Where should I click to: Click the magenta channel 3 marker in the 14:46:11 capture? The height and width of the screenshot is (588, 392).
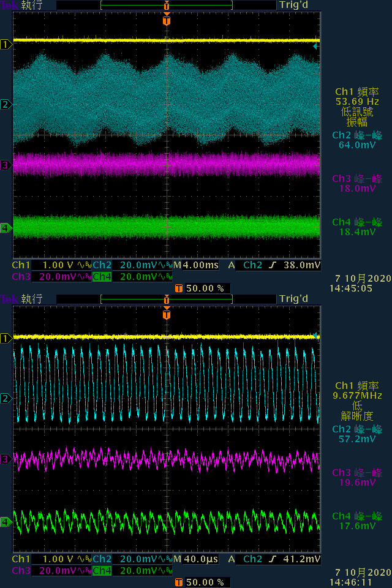[6, 459]
